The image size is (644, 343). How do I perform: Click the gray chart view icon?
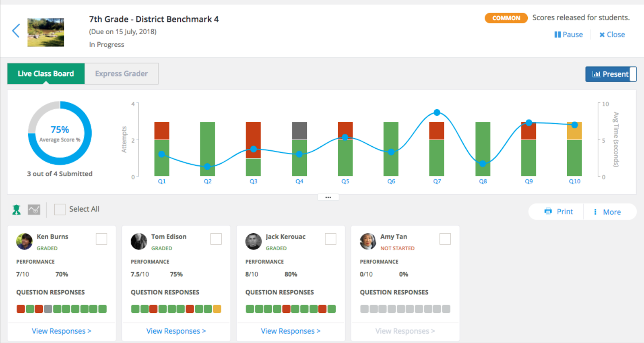pos(34,210)
